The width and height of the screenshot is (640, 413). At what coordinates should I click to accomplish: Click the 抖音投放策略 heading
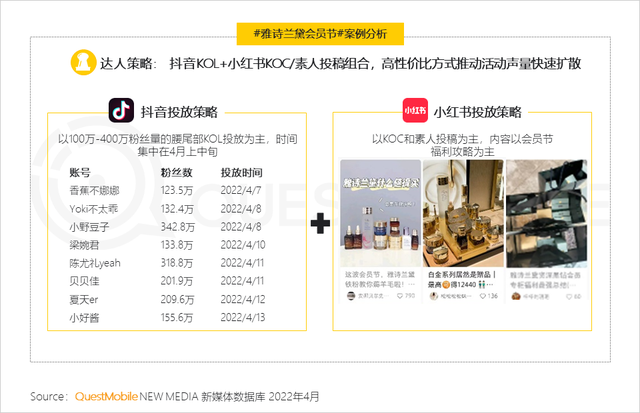179,112
